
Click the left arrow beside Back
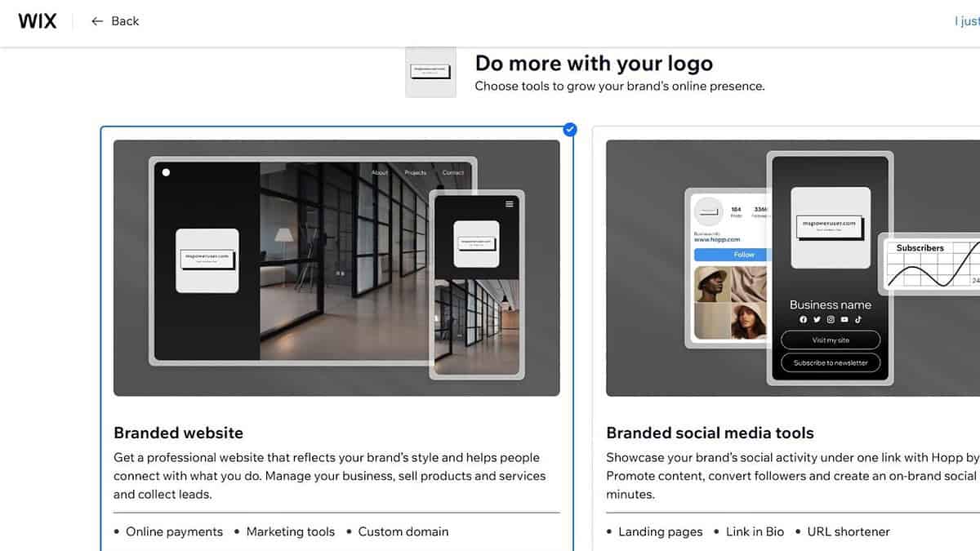coord(97,21)
